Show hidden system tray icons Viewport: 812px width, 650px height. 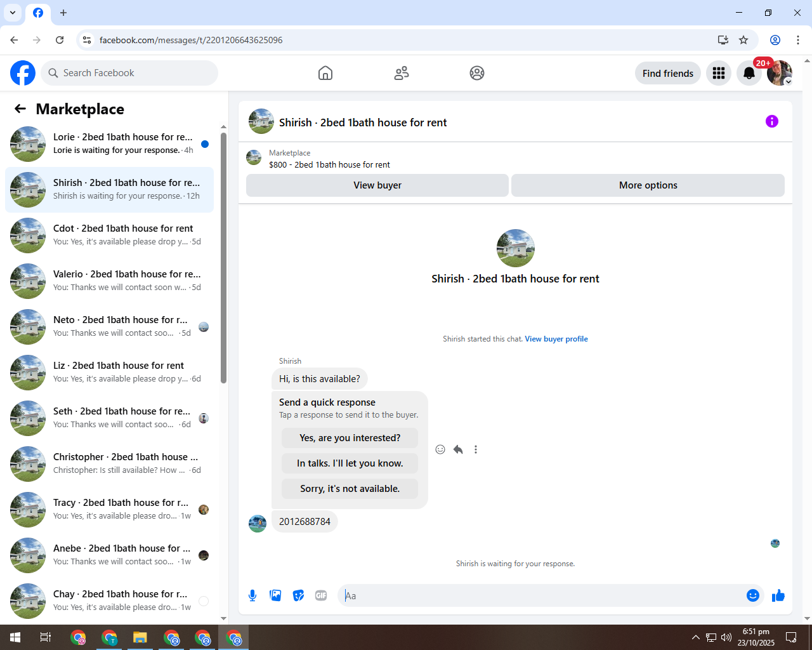(696, 637)
